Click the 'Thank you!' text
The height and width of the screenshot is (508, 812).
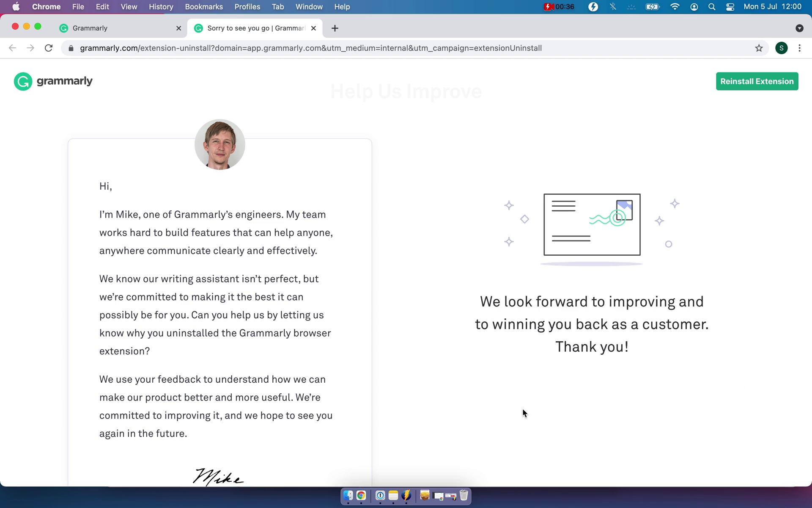pyautogui.click(x=592, y=347)
